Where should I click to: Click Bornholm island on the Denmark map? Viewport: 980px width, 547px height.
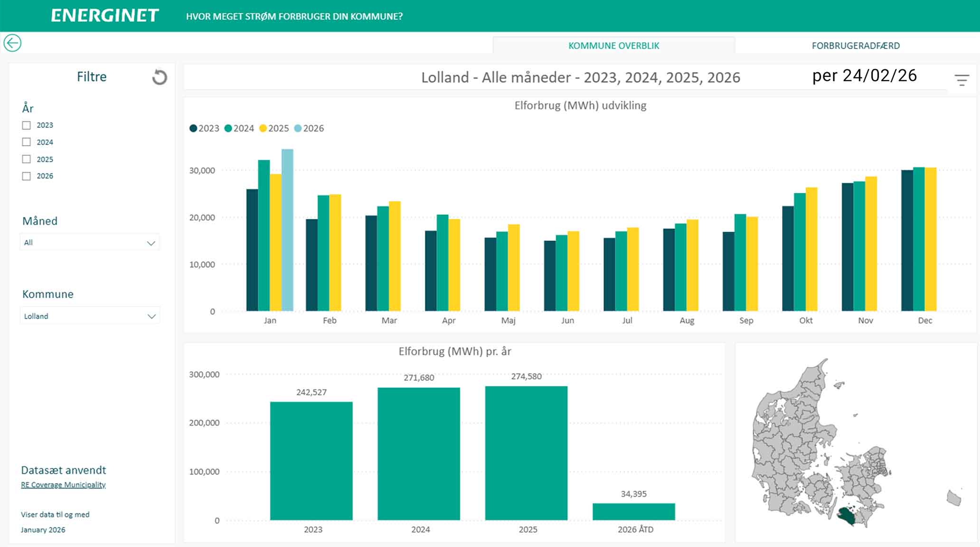[953, 498]
